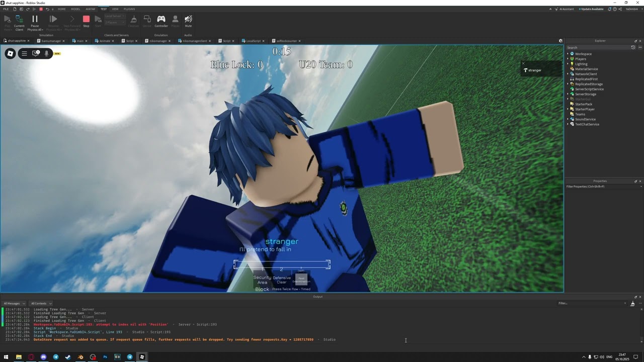
Task: Open the All Contexts output filter dropdown
Action: coord(40,303)
